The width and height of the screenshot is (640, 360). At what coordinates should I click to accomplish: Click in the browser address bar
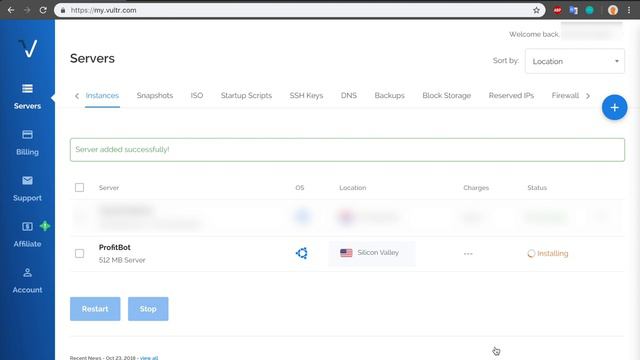point(300,10)
